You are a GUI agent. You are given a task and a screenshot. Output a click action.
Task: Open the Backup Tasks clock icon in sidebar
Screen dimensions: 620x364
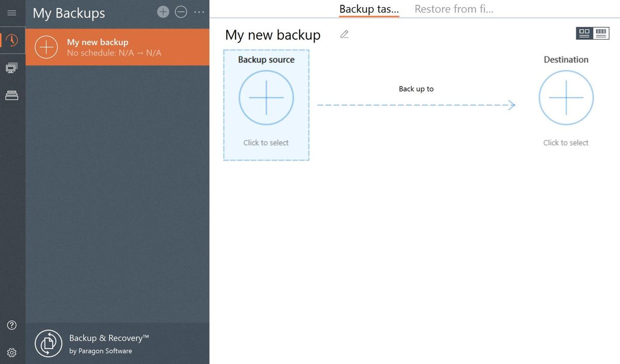[11, 40]
